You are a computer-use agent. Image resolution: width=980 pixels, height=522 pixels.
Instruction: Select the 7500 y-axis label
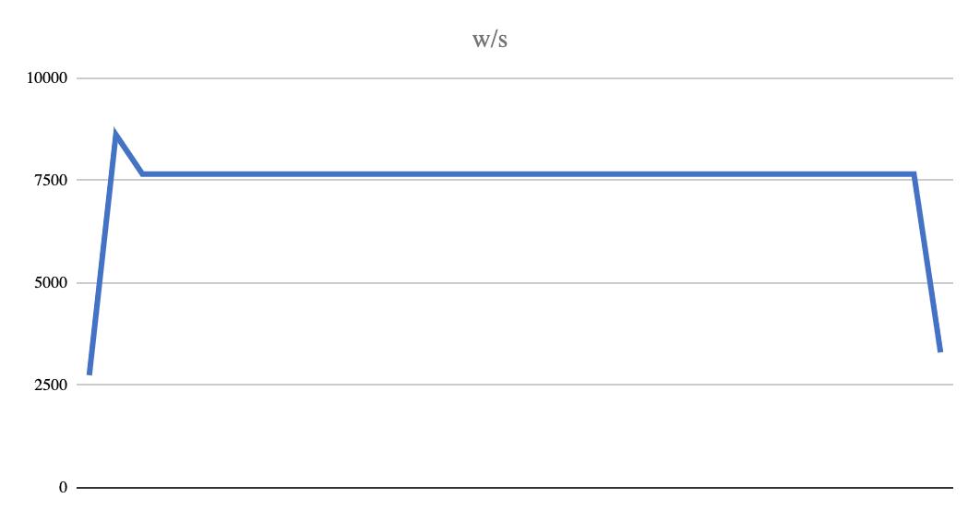51,181
